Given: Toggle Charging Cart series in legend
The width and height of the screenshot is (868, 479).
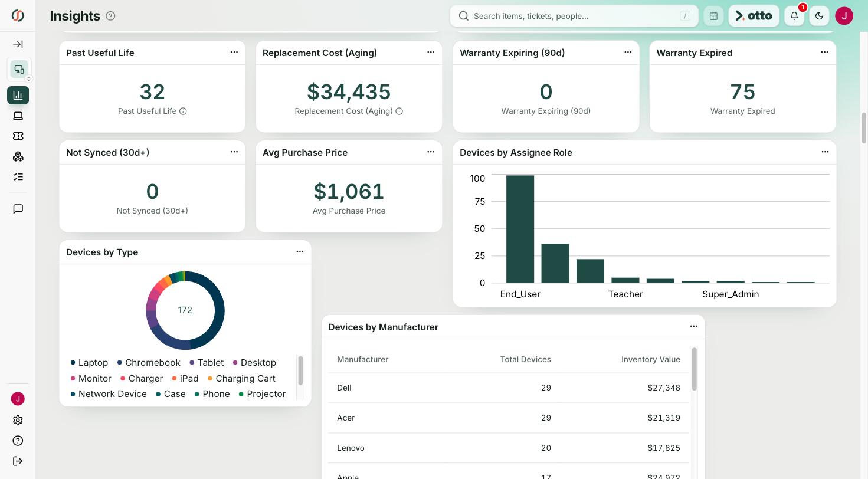Looking at the screenshot, I should click(x=241, y=379).
